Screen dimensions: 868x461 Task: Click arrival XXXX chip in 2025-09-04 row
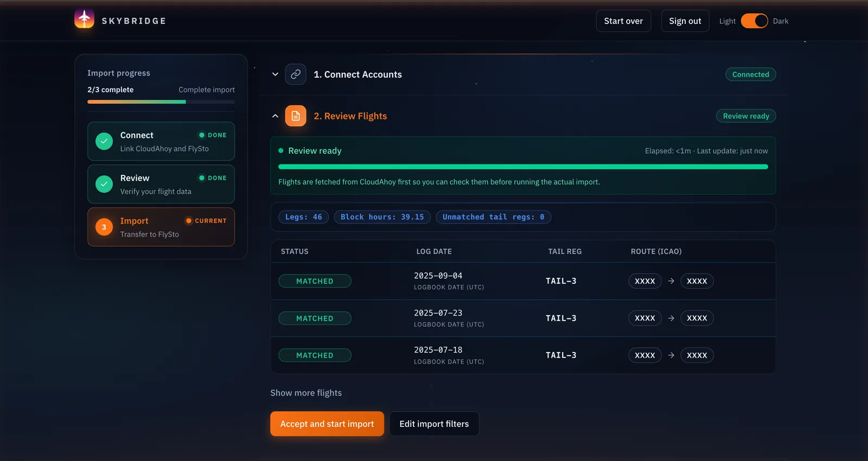point(697,281)
